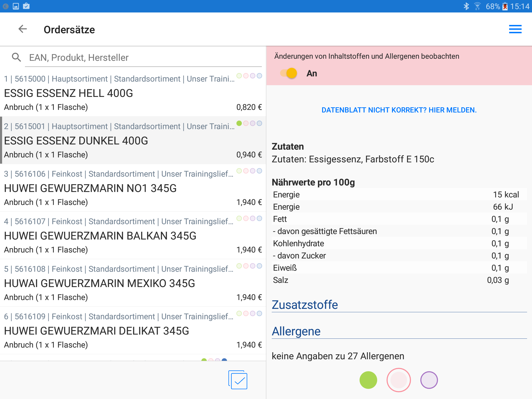Select the green filled circle marker
This screenshot has width=532, height=399.
pos(368,380)
